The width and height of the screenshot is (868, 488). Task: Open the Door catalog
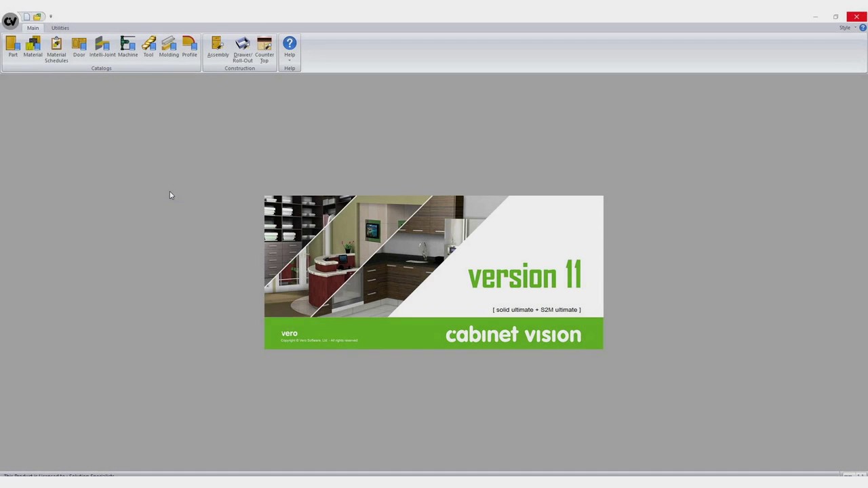tap(79, 47)
